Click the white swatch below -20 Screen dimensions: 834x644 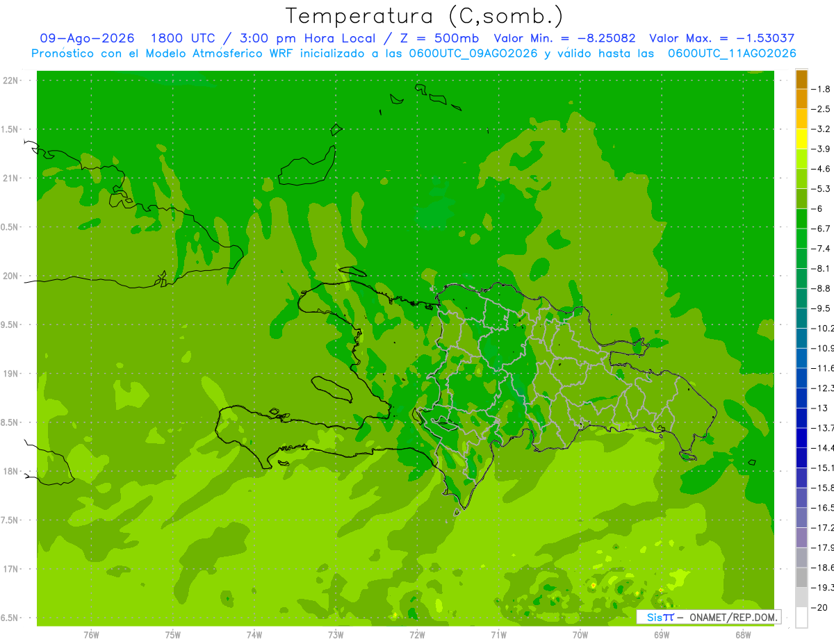801,618
